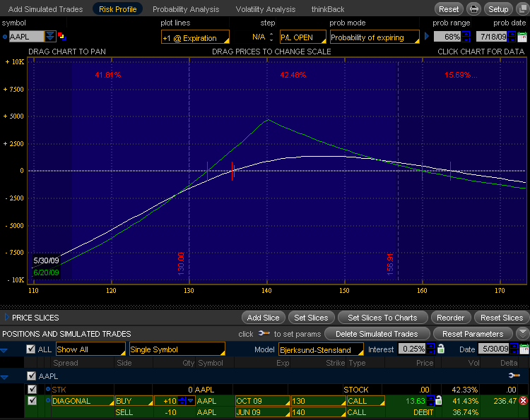Open the calendar icon beside Date 5/30/09

point(524,349)
